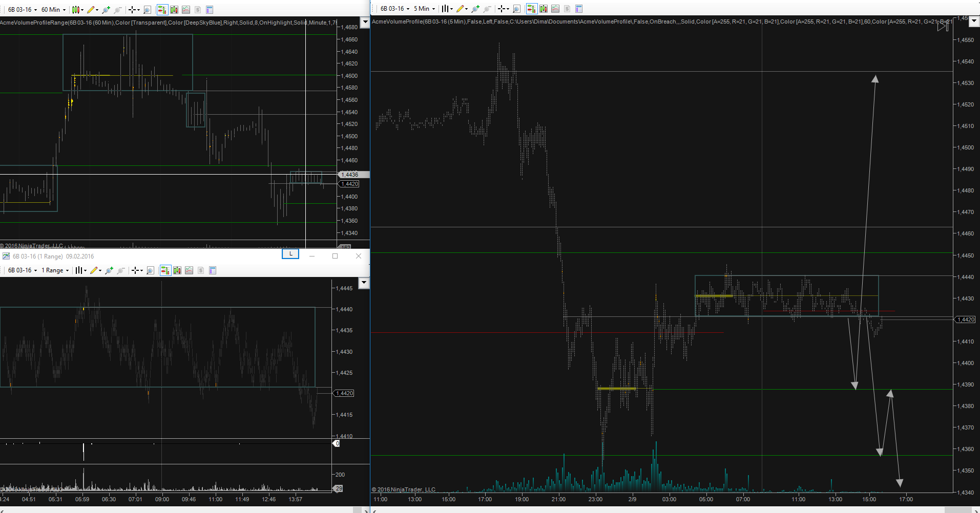Open the 1 Range interval dropdown

tap(55, 270)
